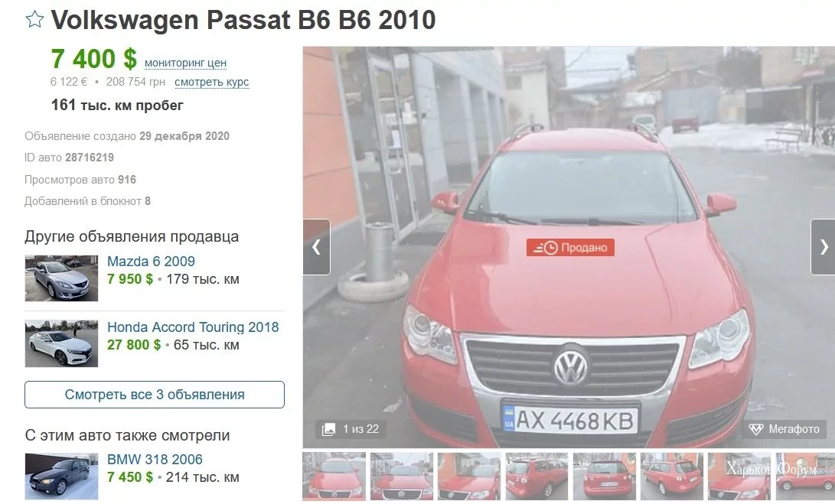Open Мегафото diamond icon
The image size is (835, 504).
click(x=756, y=429)
